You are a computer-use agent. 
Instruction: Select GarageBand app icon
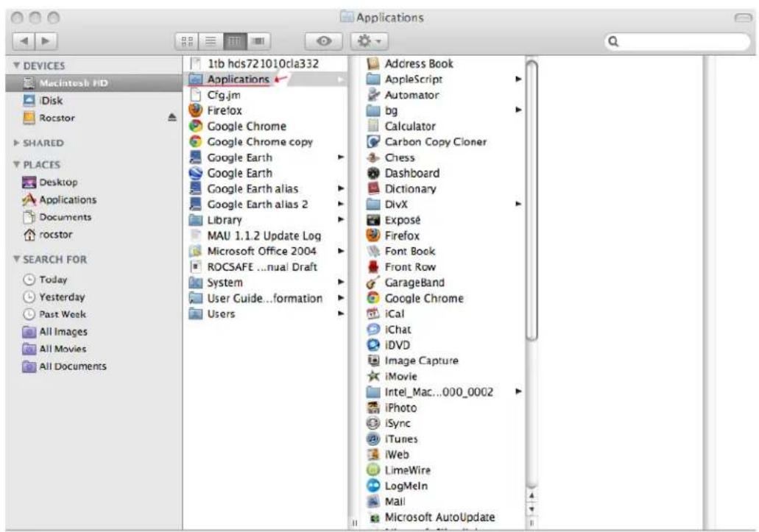[x=373, y=283]
